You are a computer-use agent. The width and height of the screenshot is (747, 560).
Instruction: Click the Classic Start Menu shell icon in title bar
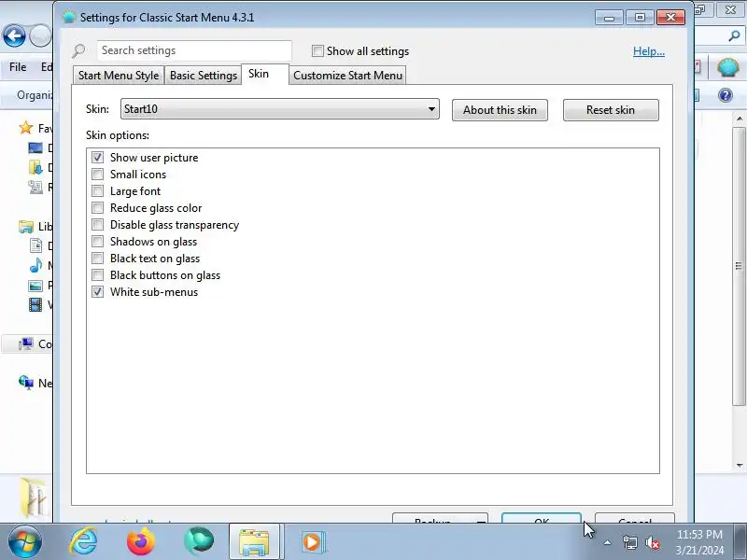[x=69, y=17]
